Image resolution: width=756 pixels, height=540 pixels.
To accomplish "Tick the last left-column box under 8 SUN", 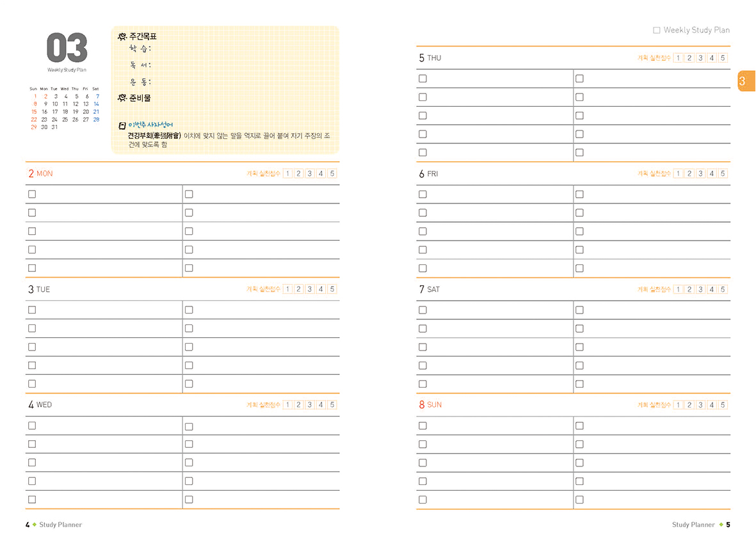I will click(422, 500).
